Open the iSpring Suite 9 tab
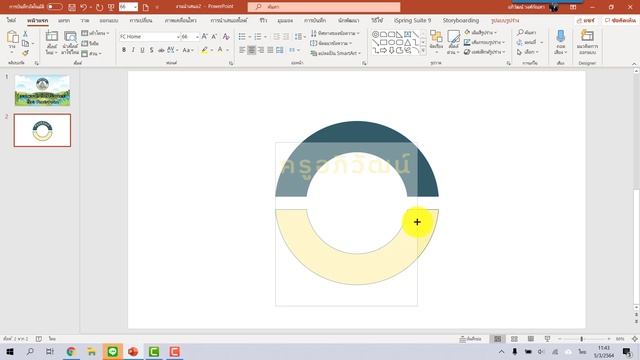The image size is (640, 360). 412,20
